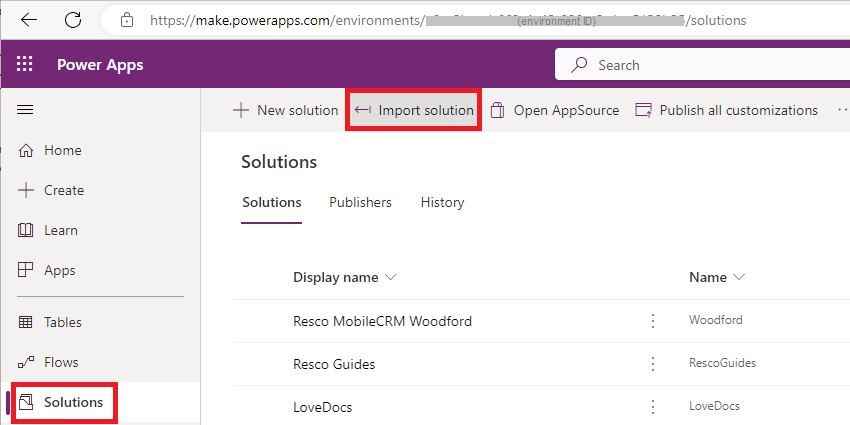Open Apps in the left navigation
This screenshot has height=425, width=850.
(x=59, y=270)
